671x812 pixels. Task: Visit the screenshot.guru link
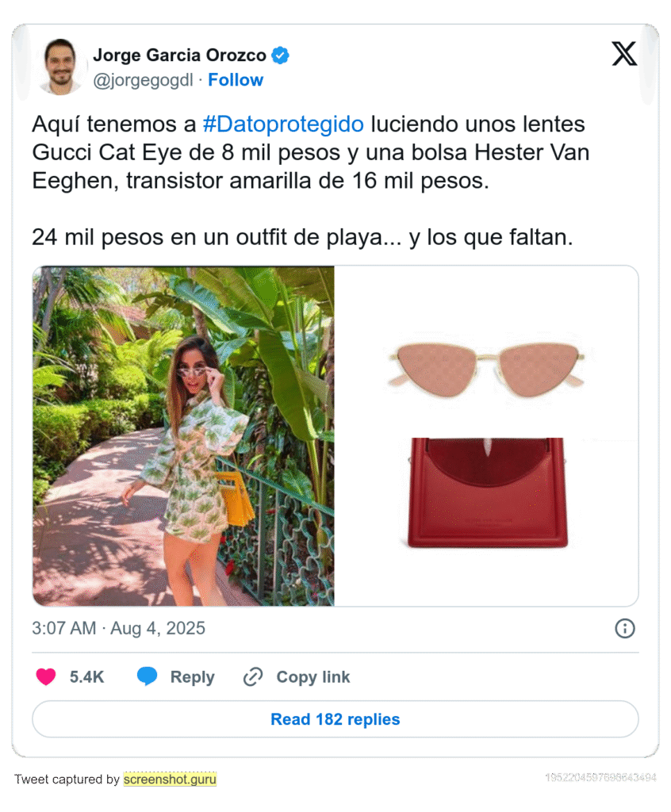[170, 779]
